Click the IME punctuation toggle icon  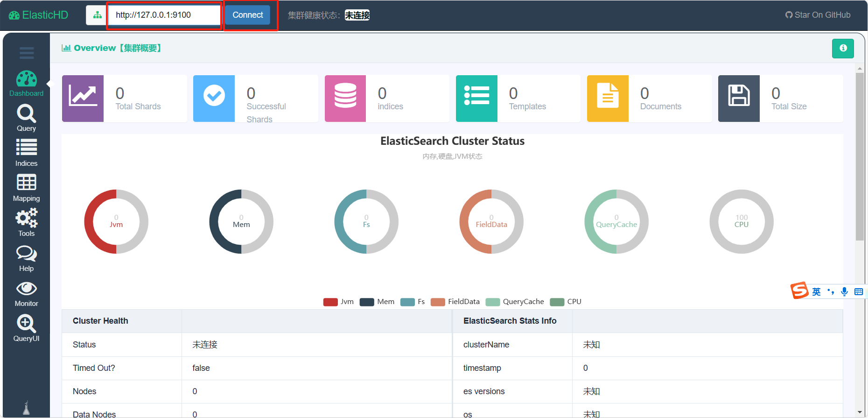[x=831, y=291]
